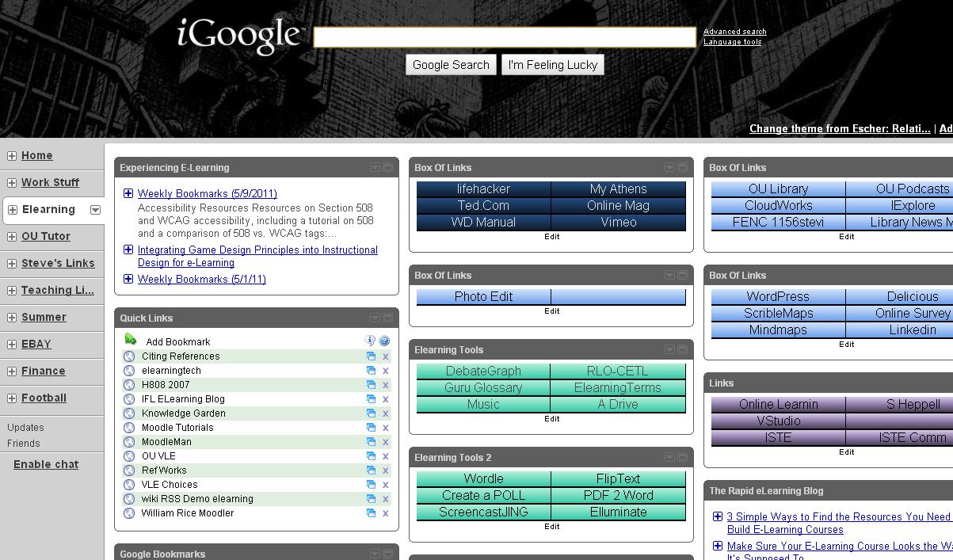Delete the Citing References bookmark

click(x=386, y=356)
